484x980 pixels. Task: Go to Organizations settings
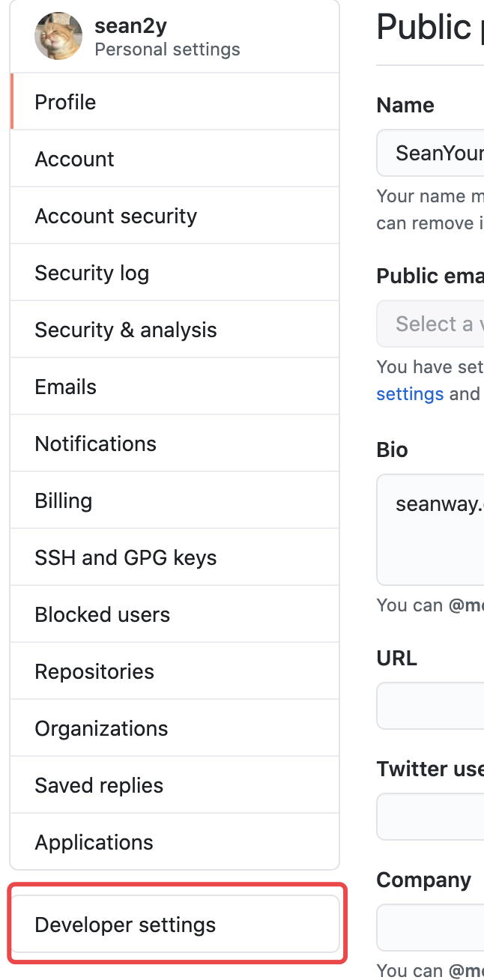point(101,728)
